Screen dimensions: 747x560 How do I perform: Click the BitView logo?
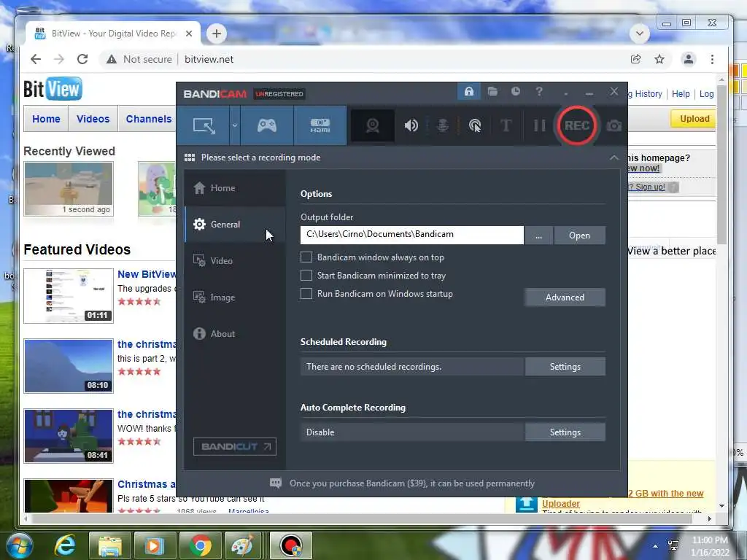[53, 89]
